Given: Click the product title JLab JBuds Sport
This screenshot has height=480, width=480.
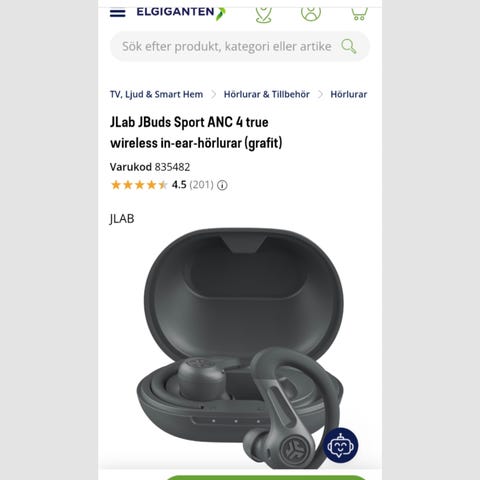Looking at the screenshot, I should [x=196, y=132].
